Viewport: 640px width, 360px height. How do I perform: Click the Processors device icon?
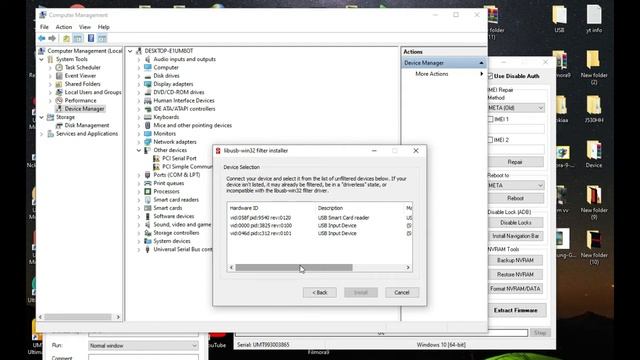148,191
